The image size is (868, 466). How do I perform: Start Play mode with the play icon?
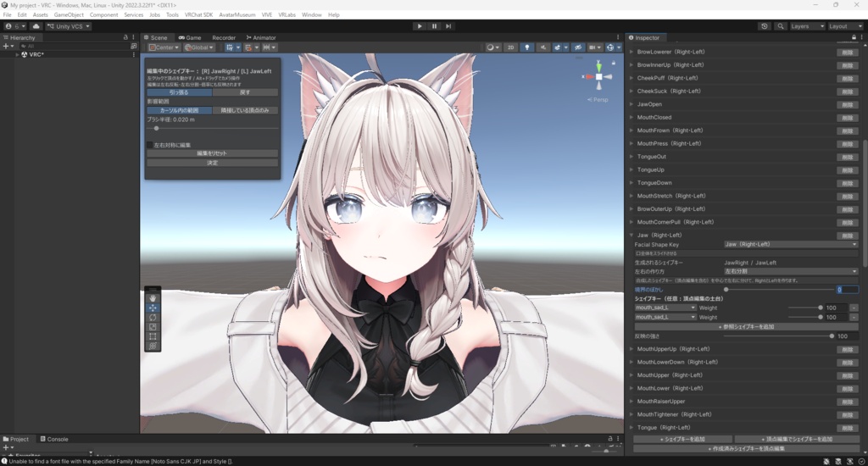click(420, 26)
